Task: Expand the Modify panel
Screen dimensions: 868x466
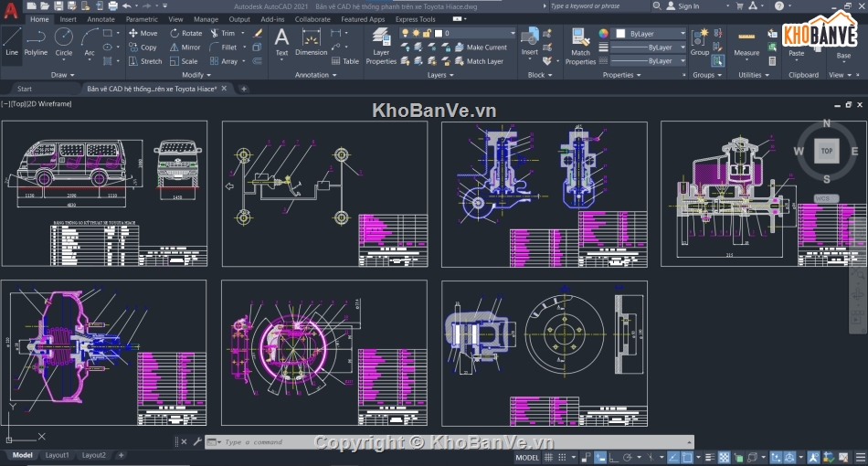Action: [x=196, y=75]
